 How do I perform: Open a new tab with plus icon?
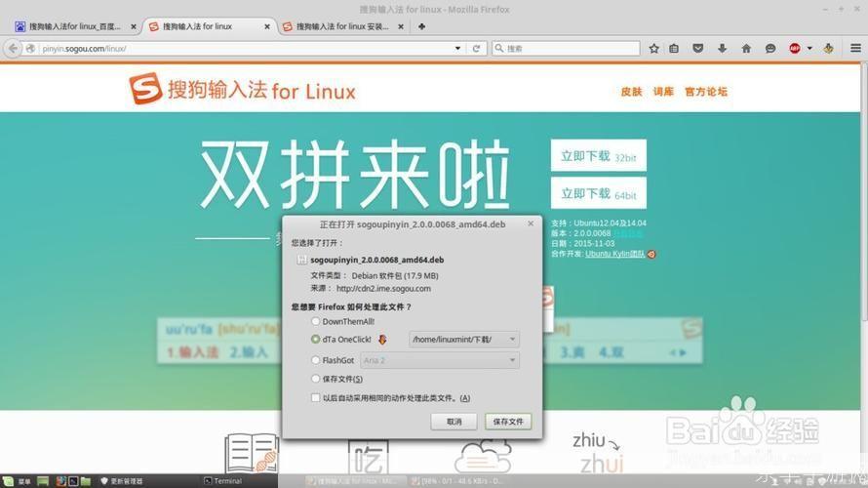[422, 26]
